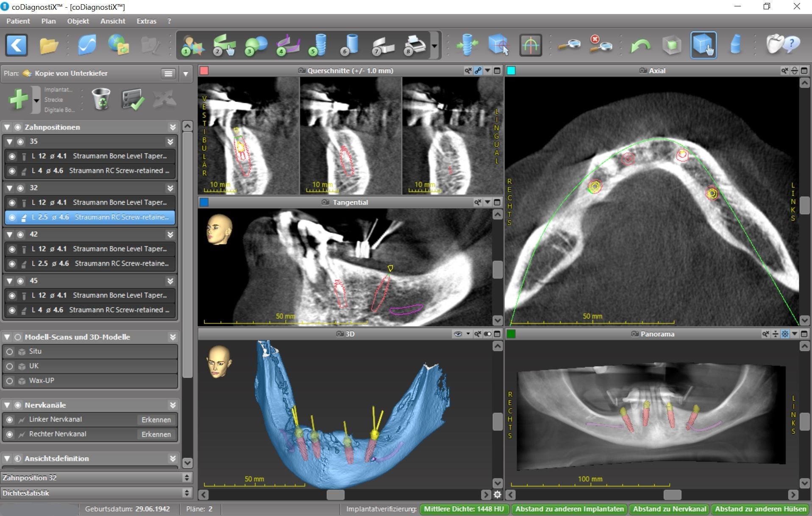Toggle visibility of Linker Nervkanal
This screenshot has width=812, height=516.
point(9,420)
